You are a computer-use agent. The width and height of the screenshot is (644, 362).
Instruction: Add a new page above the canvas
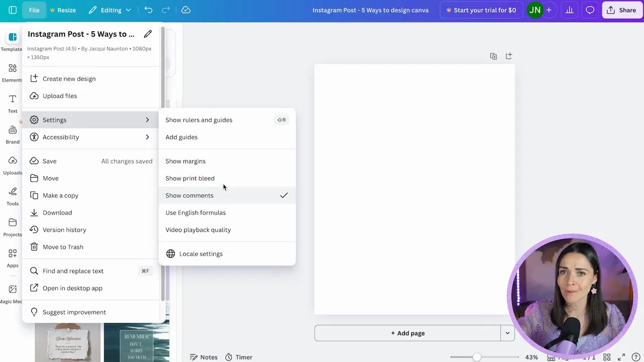[509, 56]
